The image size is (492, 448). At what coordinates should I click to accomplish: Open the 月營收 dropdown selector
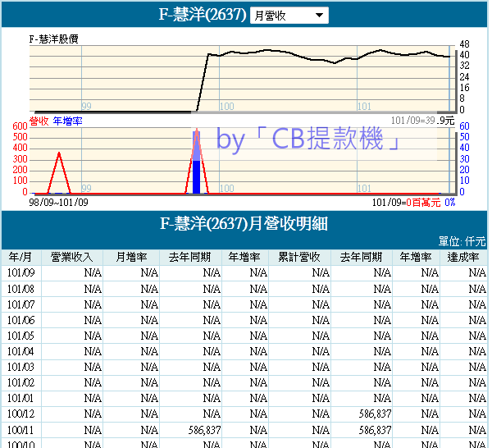coord(289,16)
